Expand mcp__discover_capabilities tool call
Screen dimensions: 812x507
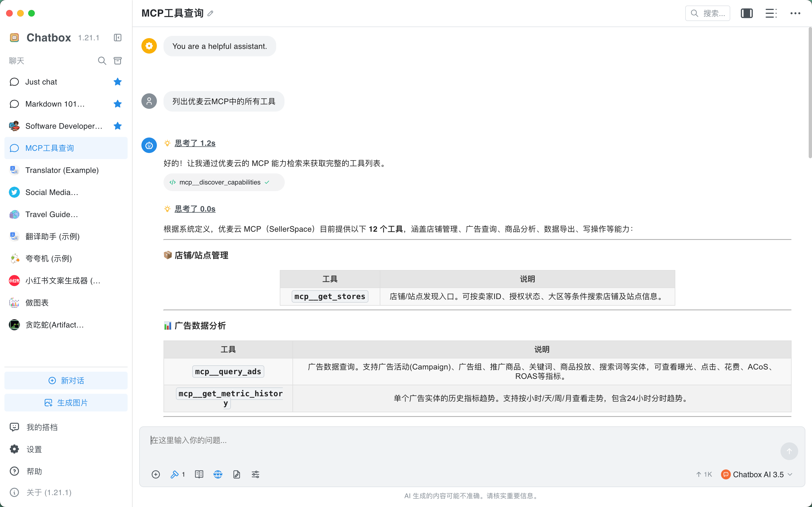pyautogui.click(x=224, y=183)
